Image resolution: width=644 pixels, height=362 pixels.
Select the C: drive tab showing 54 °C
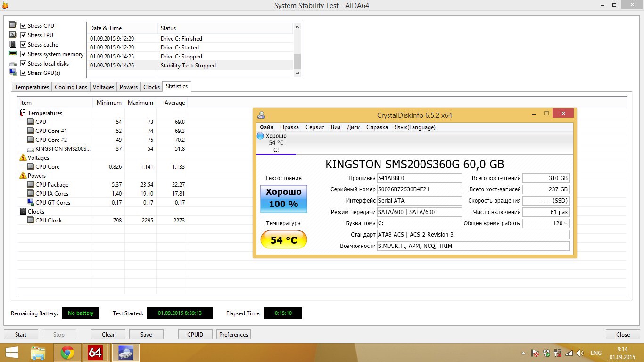tap(276, 143)
